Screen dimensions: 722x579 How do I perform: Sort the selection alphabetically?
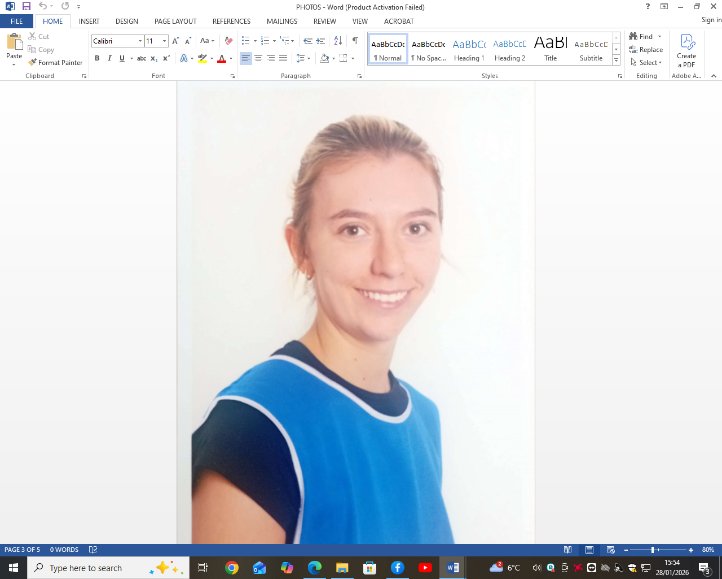coord(338,41)
